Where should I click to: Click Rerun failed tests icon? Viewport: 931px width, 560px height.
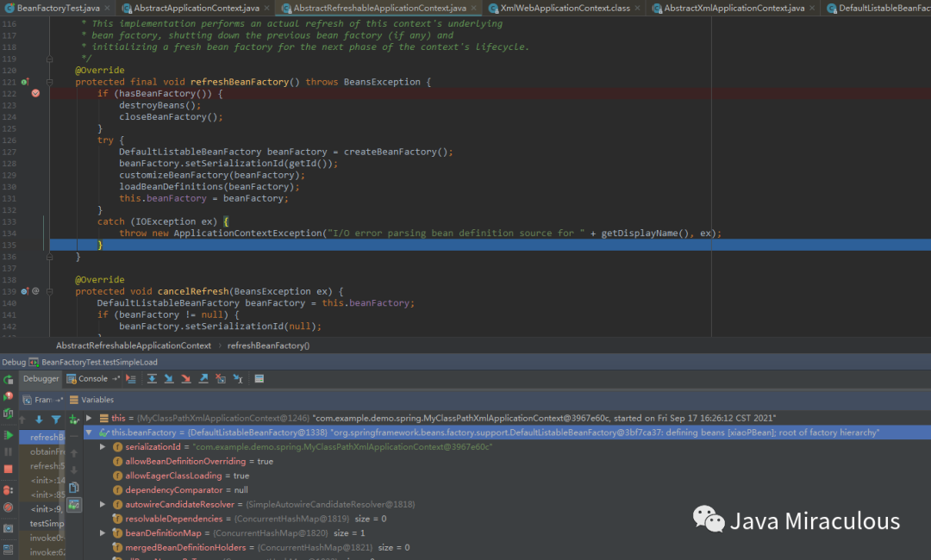(9, 396)
